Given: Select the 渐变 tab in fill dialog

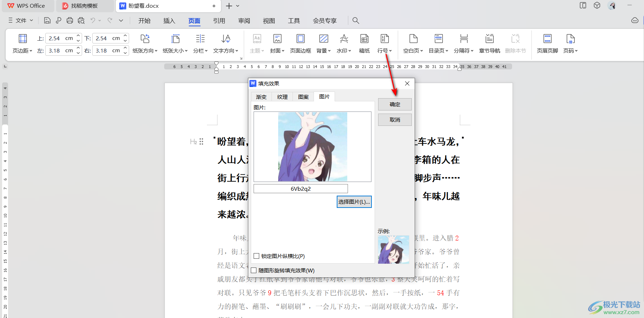Looking at the screenshot, I should 261,97.
